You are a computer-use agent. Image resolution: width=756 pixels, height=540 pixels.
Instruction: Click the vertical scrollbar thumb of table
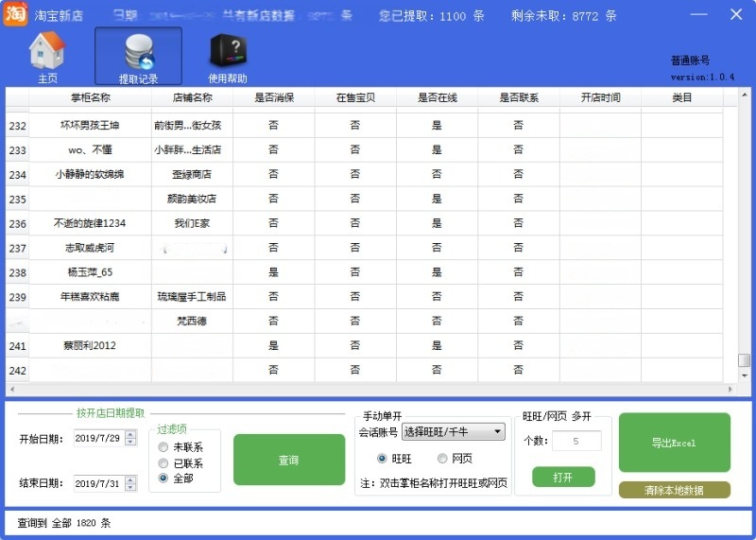pos(744,361)
